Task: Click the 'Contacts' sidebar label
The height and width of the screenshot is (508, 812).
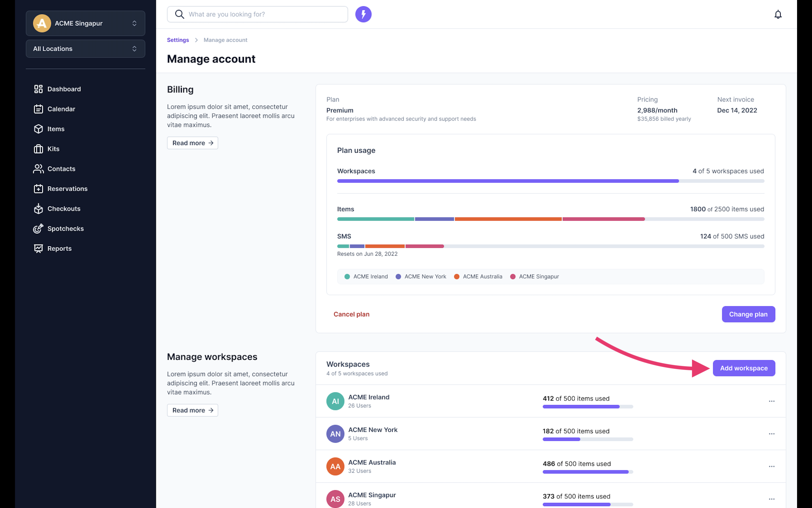Action: pos(61,169)
